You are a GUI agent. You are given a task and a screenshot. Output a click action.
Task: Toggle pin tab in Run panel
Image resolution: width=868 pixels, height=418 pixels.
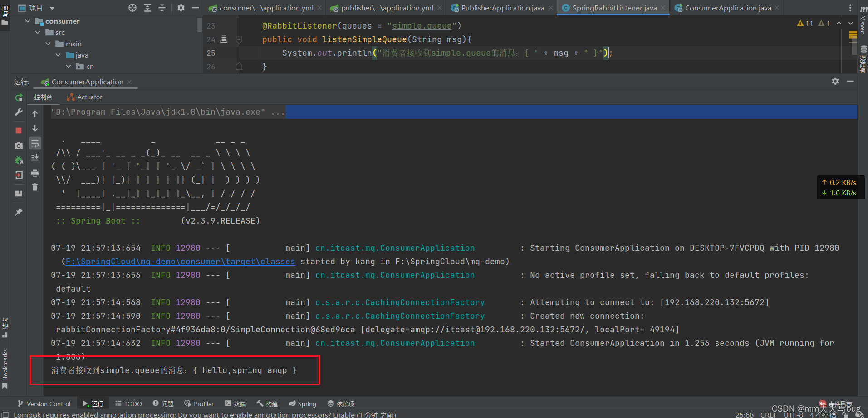click(x=19, y=212)
